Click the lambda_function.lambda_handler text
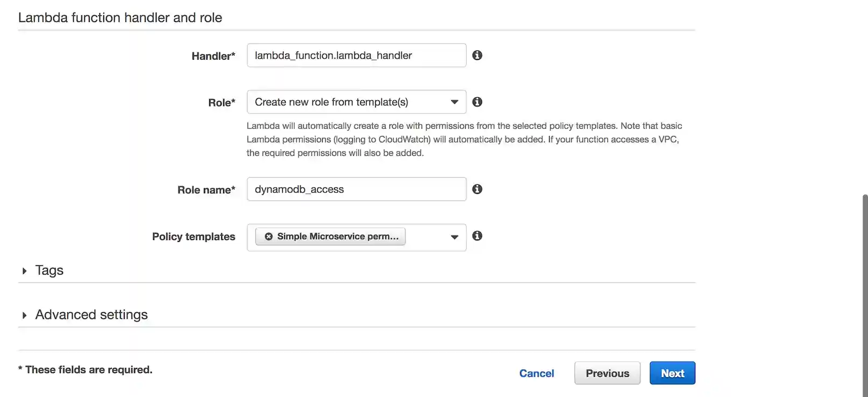The width and height of the screenshot is (868, 397). (x=334, y=55)
